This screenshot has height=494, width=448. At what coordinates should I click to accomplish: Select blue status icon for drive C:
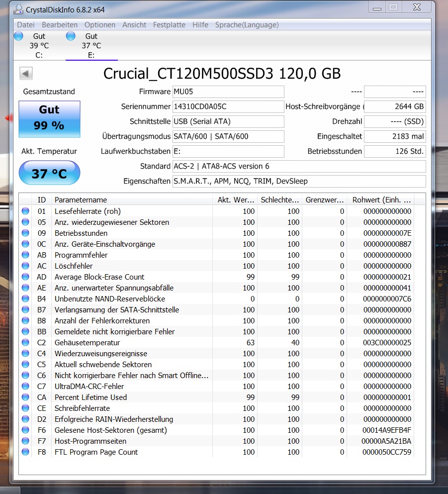[18, 36]
